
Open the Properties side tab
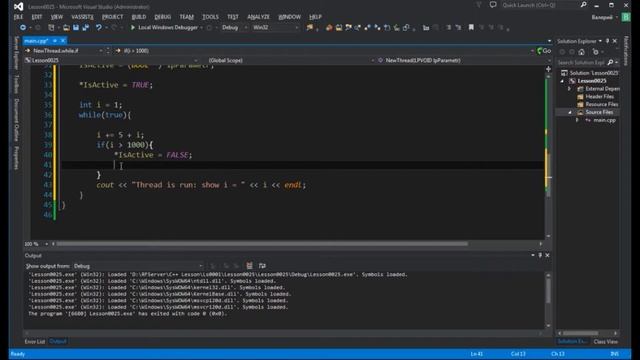(16, 158)
